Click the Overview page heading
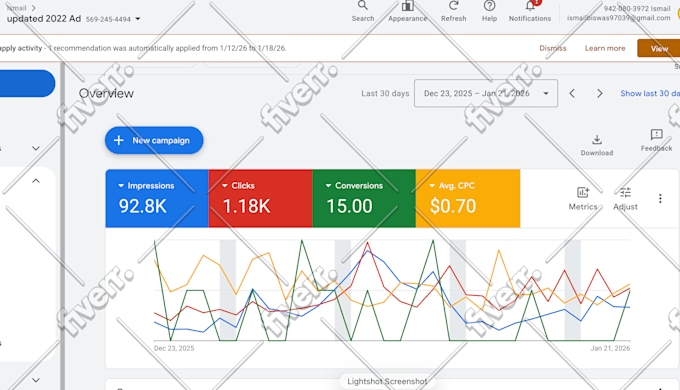The height and width of the screenshot is (390, 680). (x=106, y=93)
